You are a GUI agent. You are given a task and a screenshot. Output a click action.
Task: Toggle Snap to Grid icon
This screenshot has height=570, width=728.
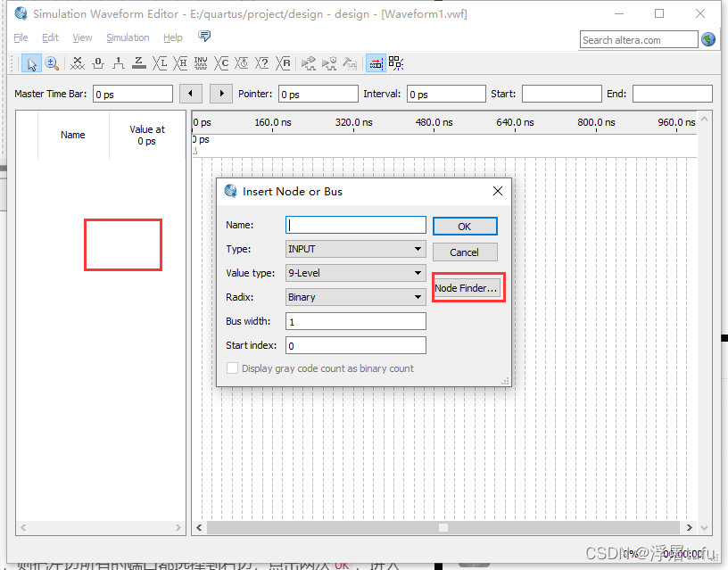(376, 63)
